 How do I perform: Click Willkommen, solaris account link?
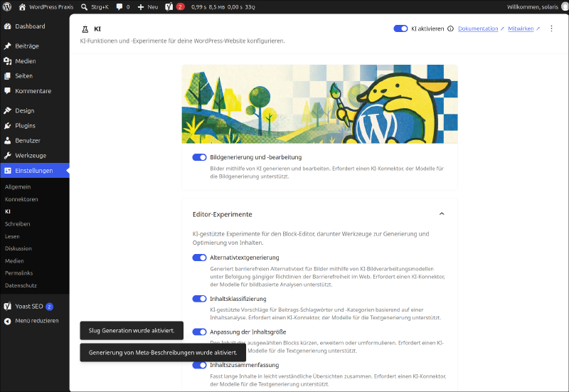coord(532,7)
